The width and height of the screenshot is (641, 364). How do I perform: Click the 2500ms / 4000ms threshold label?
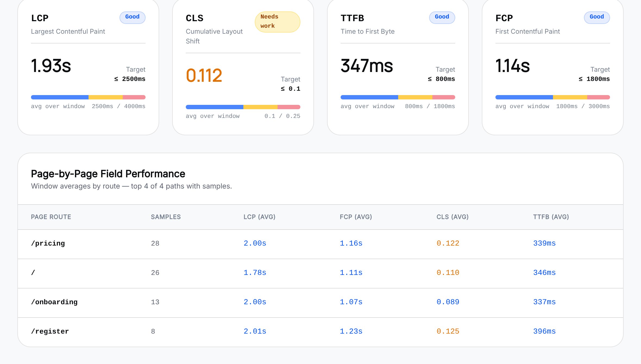click(119, 106)
